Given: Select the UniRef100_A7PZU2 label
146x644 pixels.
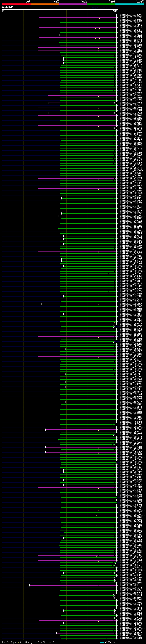Looking at the screenshot, I should click(x=131, y=311).
